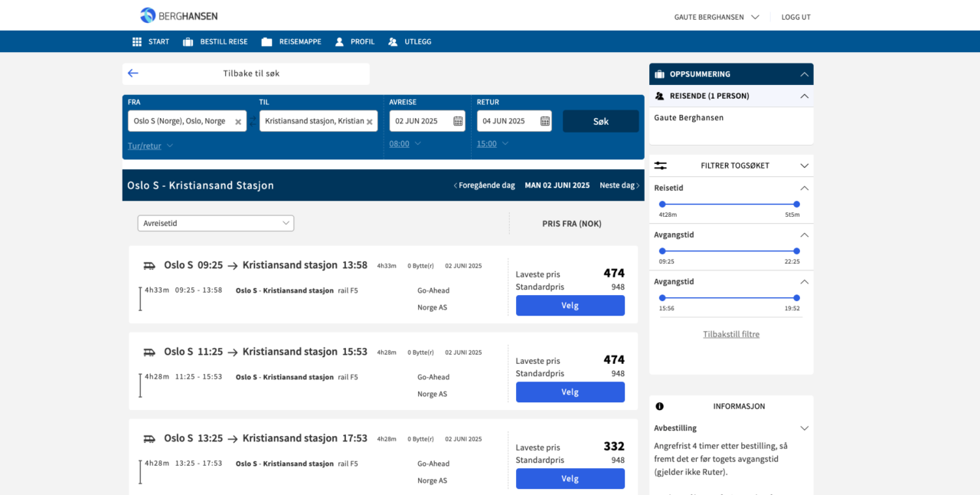Click the filter sliders icon
This screenshot has height=495, width=980.
(x=661, y=166)
